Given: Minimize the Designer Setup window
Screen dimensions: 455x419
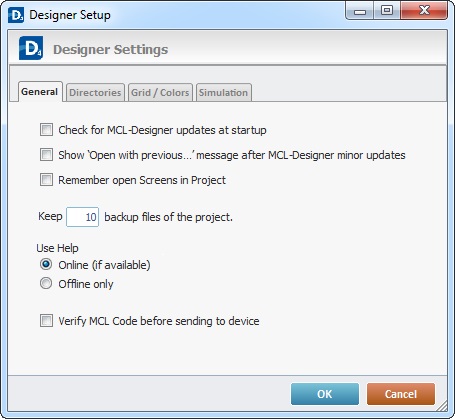Looking at the screenshot, I should pos(360,11).
